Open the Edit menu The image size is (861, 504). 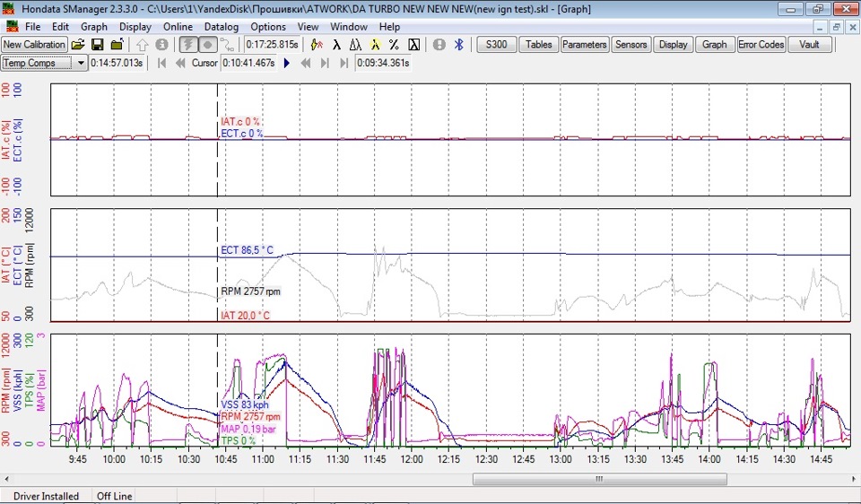[60, 26]
